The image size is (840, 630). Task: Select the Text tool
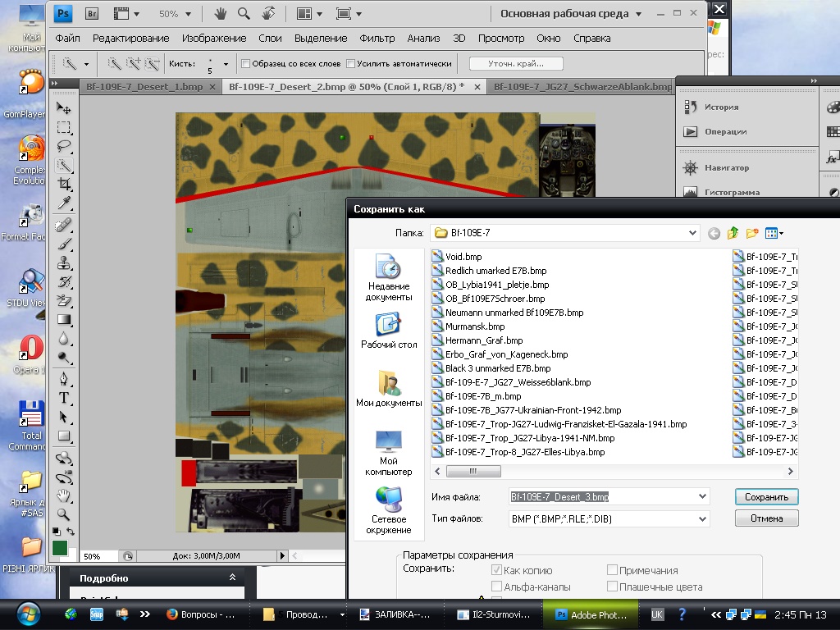[x=64, y=398]
